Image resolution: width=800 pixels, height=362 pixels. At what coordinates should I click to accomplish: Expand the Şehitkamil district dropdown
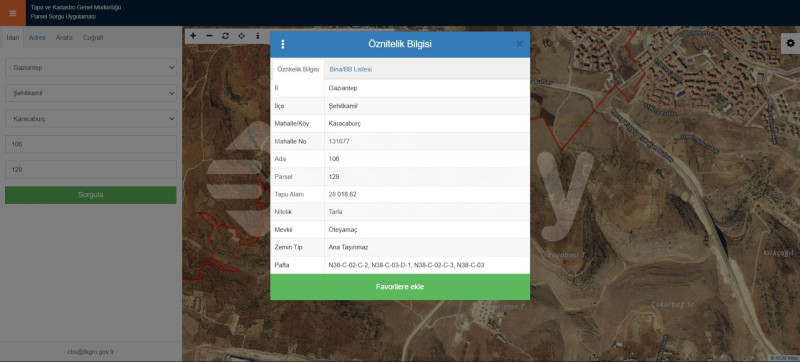point(91,93)
